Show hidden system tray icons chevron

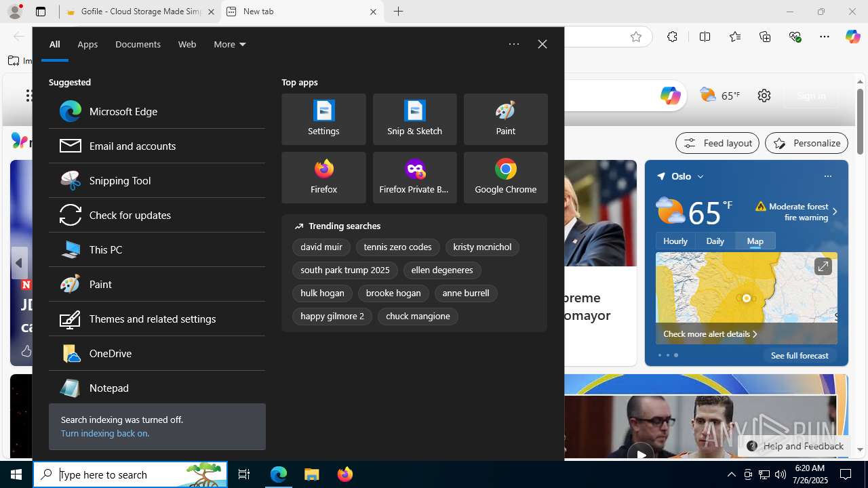tap(731, 474)
